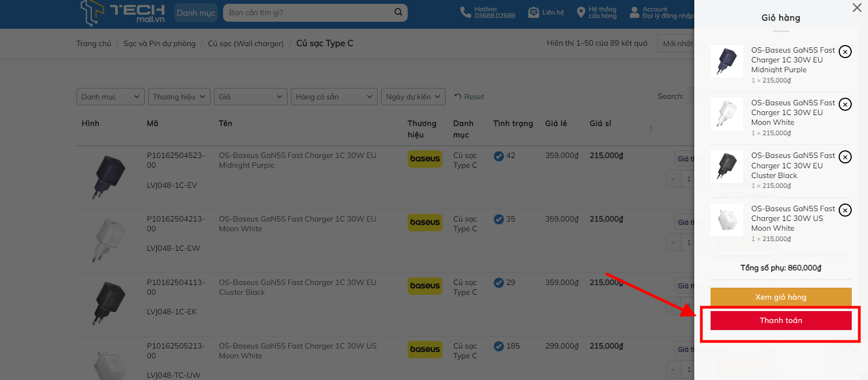Click the TechMall.vn logo
This screenshot has width=868, height=380.
123,13
